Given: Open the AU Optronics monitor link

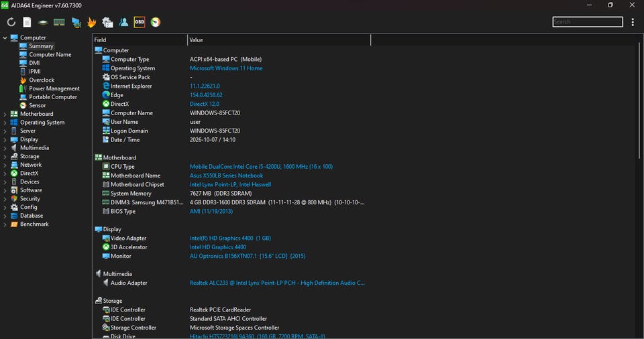Looking at the screenshot, I should [248, 256].
